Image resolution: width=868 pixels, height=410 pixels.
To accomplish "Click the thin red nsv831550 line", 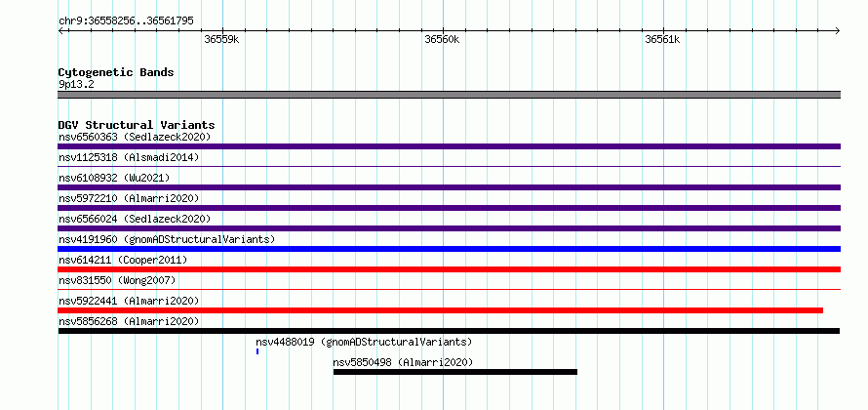I will [449, 289].
